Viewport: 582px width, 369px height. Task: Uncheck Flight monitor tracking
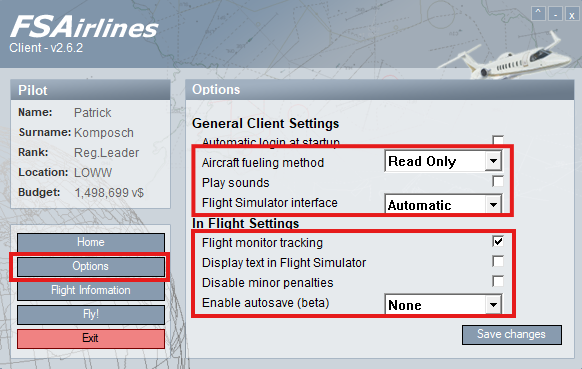tap(498, 241)
